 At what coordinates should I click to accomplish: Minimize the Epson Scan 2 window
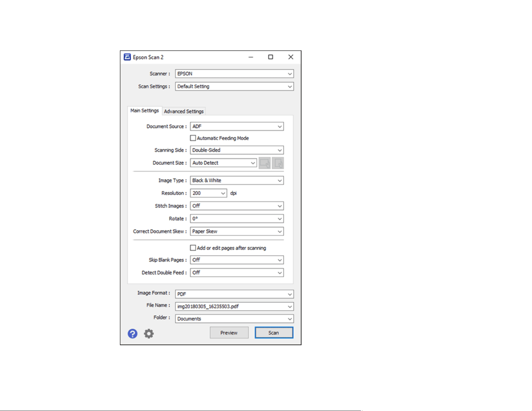pos(251,57)
